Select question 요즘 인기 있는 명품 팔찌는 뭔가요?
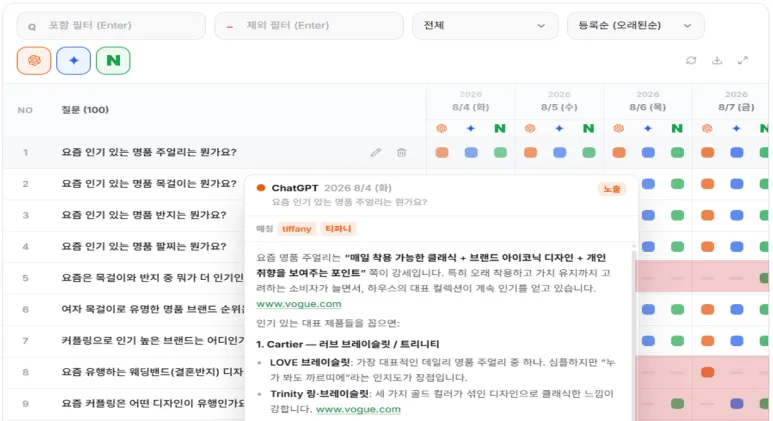Image resolution: width=773 pixels, height=421 pixels. point(144,246)
